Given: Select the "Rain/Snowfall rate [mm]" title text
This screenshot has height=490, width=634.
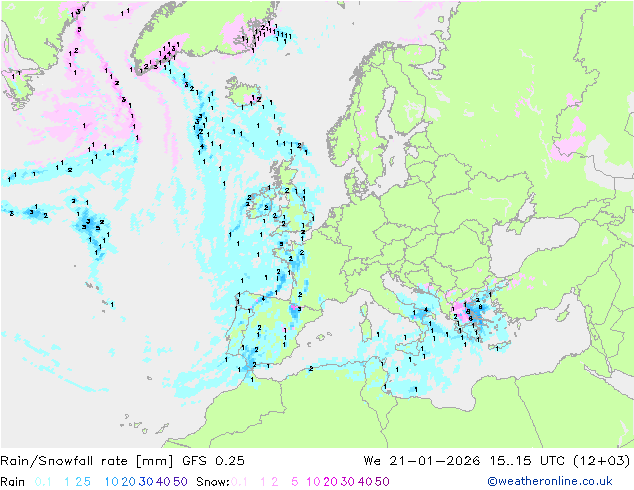Looking at the screenshot, I should click(x=87, y=461).
